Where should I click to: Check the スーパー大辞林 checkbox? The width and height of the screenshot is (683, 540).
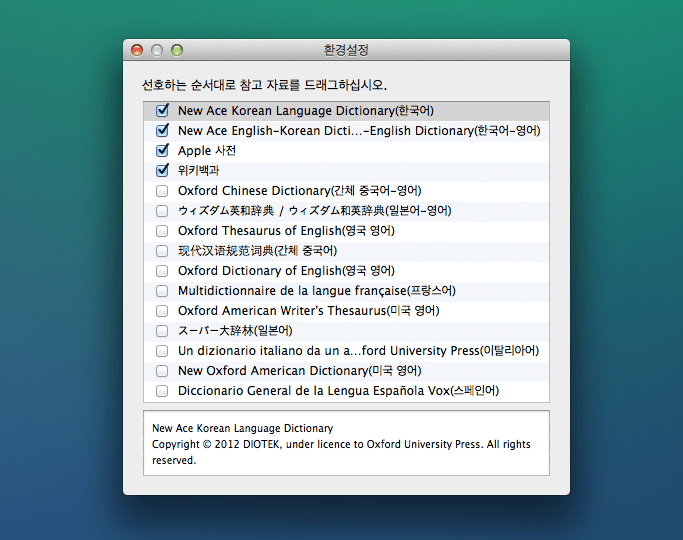(162, 331)
